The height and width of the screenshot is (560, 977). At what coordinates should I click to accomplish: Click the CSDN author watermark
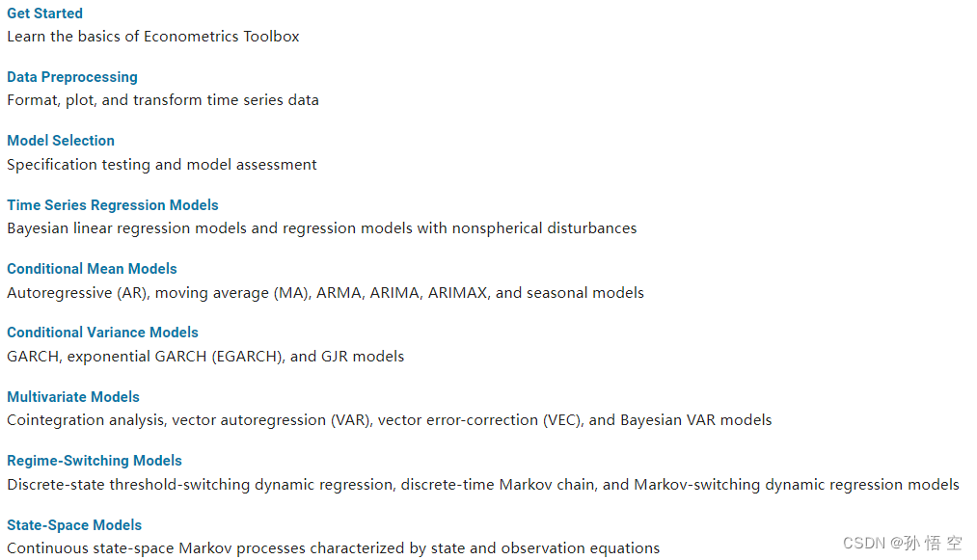click(903, 544)
